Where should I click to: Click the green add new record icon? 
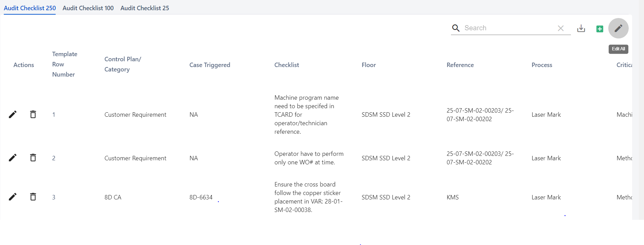coord(599,29)
